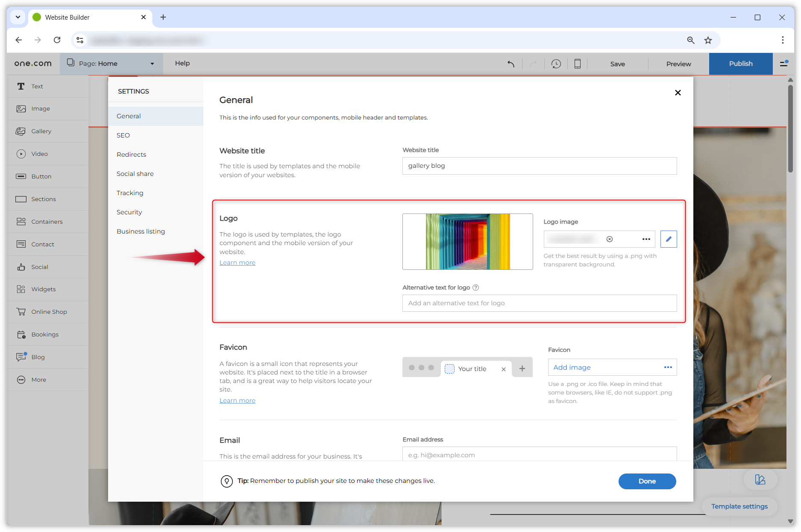The width and height of the screenshot is (801, 532).
Task: Select the Bookings component
Action: (45, 334)
